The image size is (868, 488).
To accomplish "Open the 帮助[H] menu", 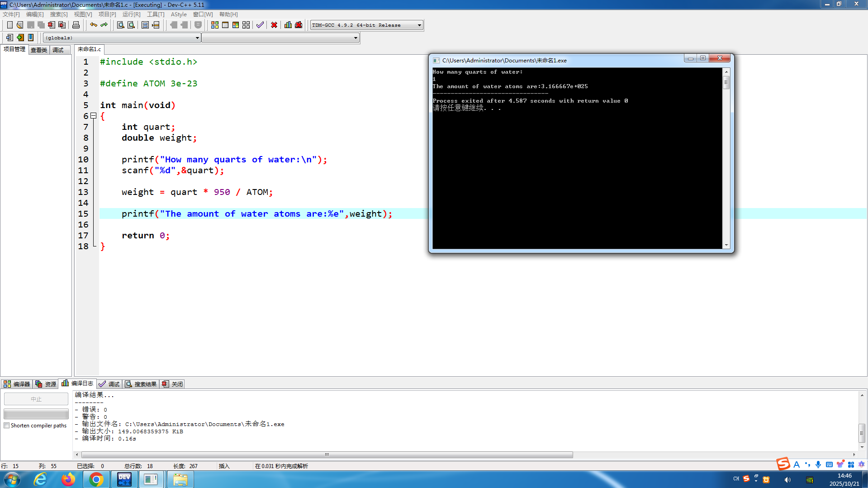I will 228,14.
